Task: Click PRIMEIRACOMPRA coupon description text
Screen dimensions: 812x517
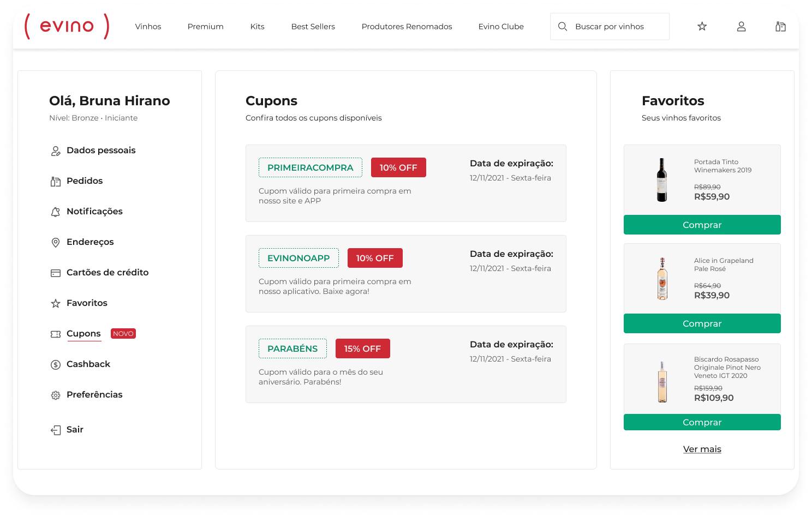Action: pyautogui.click(x=335, y=196)
